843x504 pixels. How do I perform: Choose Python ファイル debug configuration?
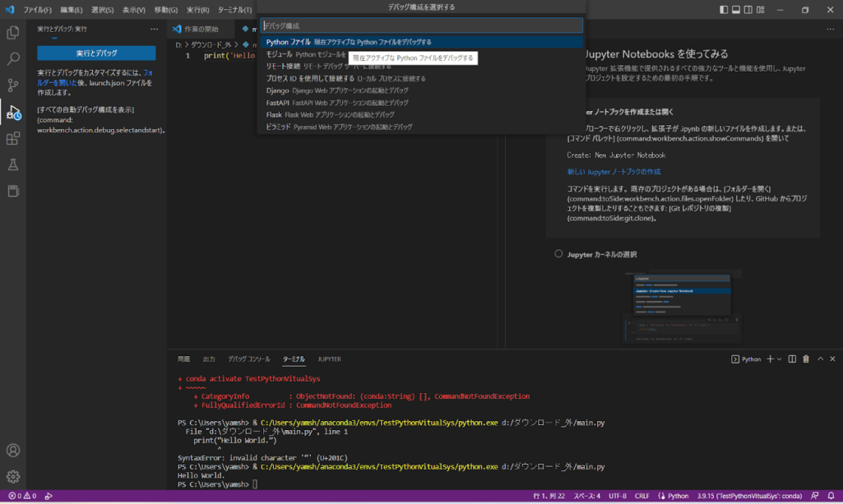[421, 42]
